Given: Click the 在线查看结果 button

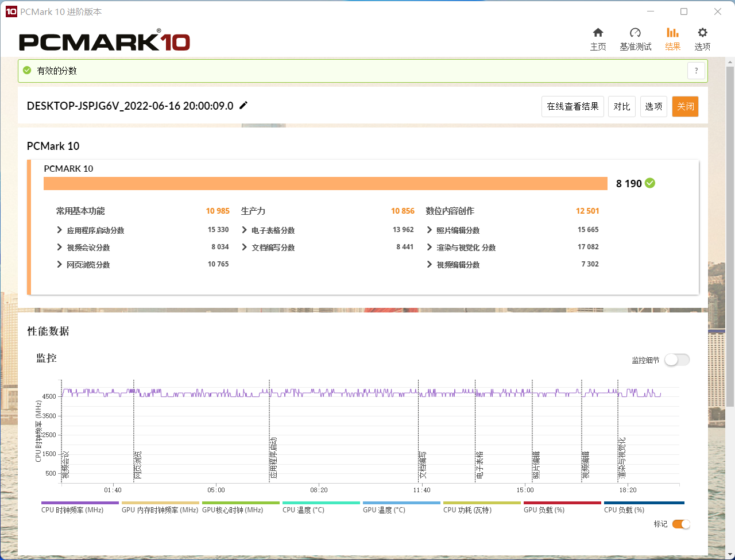Looking at the screenshot, I should (572, 106).
